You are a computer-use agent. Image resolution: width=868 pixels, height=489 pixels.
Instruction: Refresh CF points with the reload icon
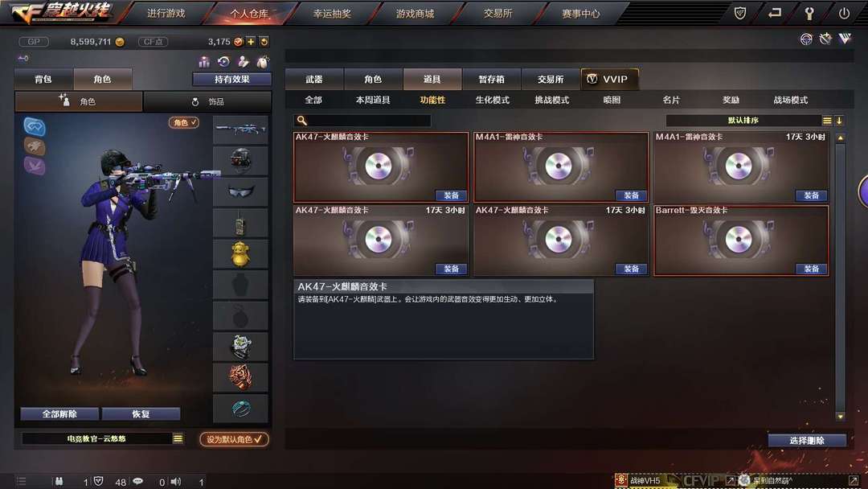click(264, 42)
